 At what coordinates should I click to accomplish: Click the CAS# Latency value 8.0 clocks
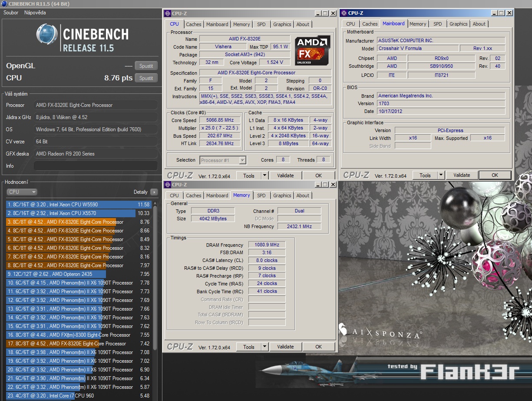[267, 261]
